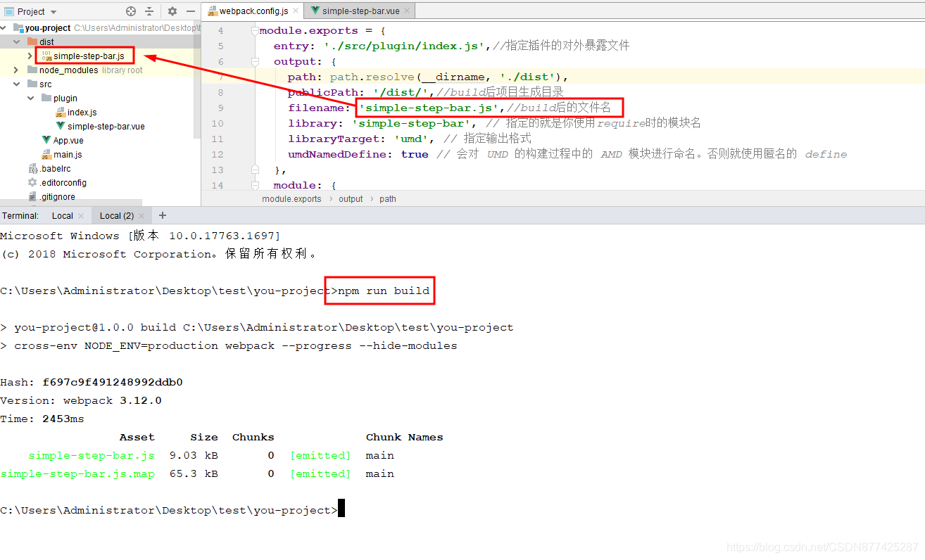
Task: Click the App.vue Vue file icon
Action: click(46, 141)
